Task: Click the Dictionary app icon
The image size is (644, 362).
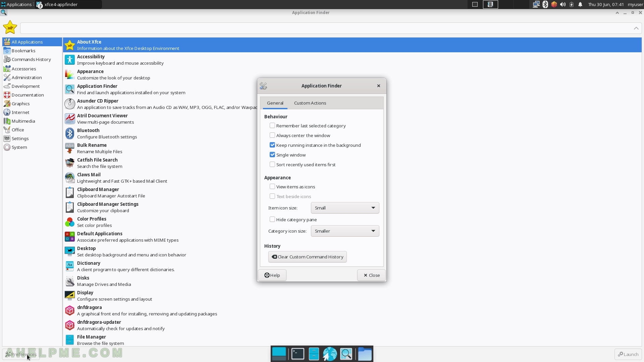Action: point(70,266)
